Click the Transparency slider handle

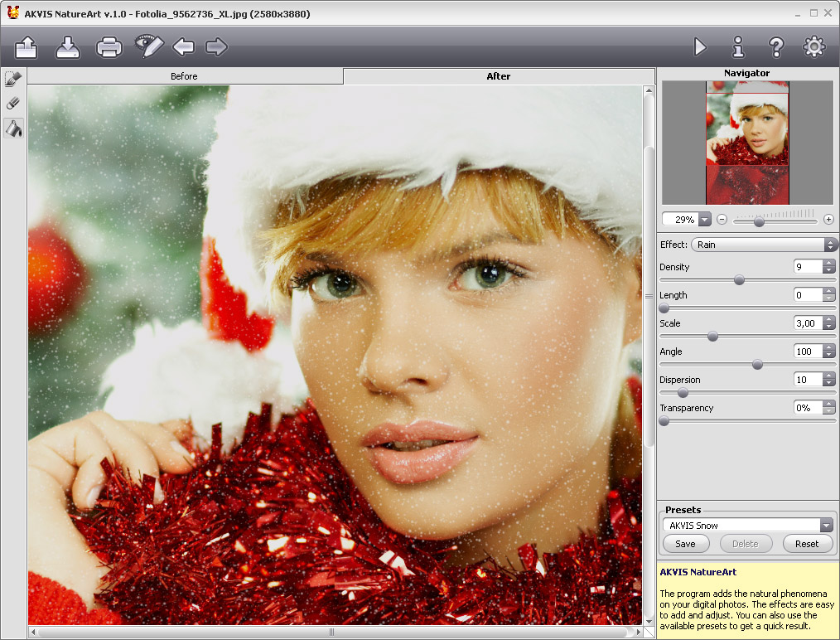click(x=664, y=421)
